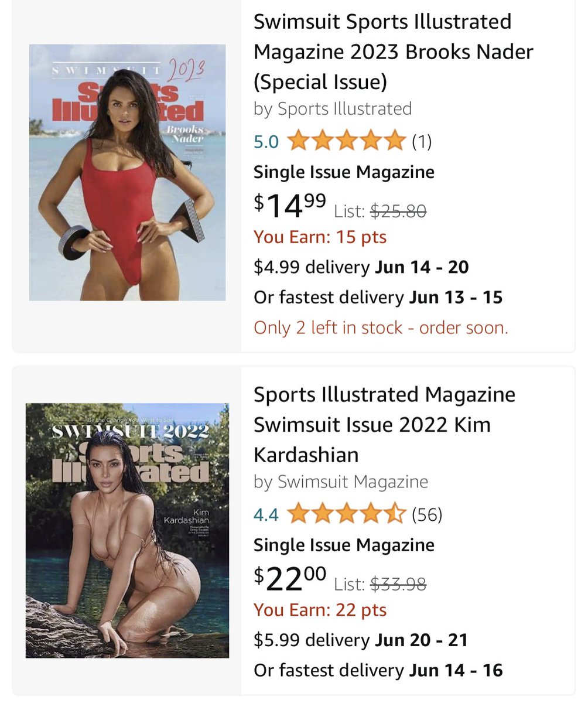Tap 'Only 2 left in stock' notice
The image size is (588, 703).
381,327
